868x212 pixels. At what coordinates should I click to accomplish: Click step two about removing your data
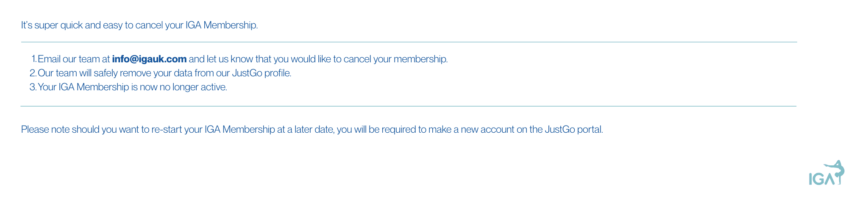[164, 73]
